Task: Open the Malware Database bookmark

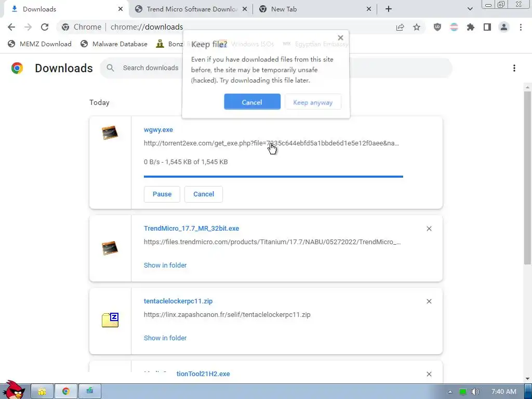Action: [114, 44]
